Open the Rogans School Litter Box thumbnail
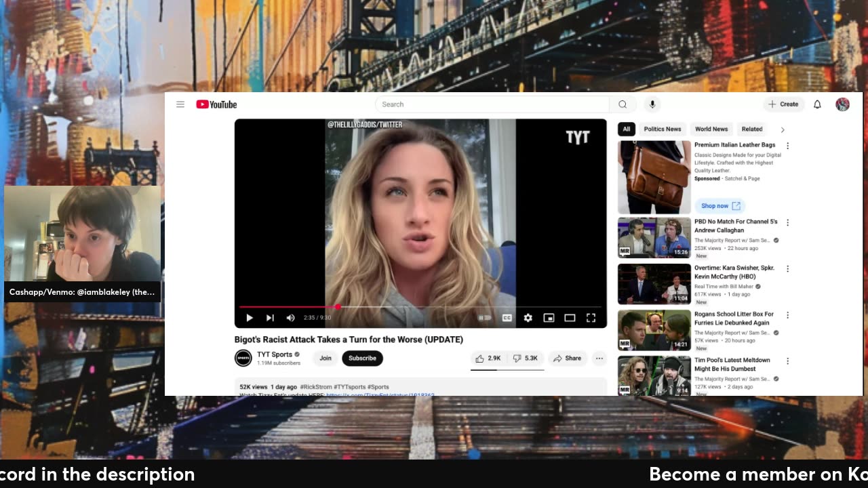The height and width of the screenshot is (488, 868). pos(654,330)
